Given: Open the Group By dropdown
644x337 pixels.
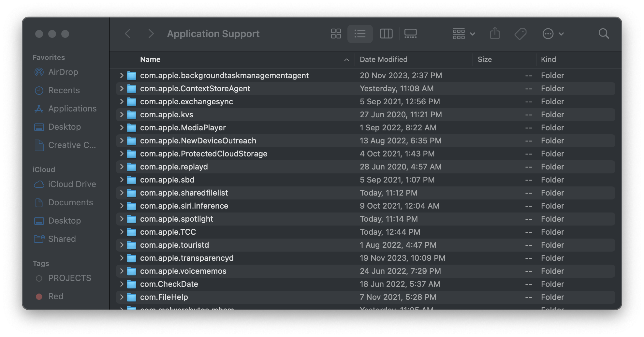Looking at the screenshot, I should pos(463,34).
